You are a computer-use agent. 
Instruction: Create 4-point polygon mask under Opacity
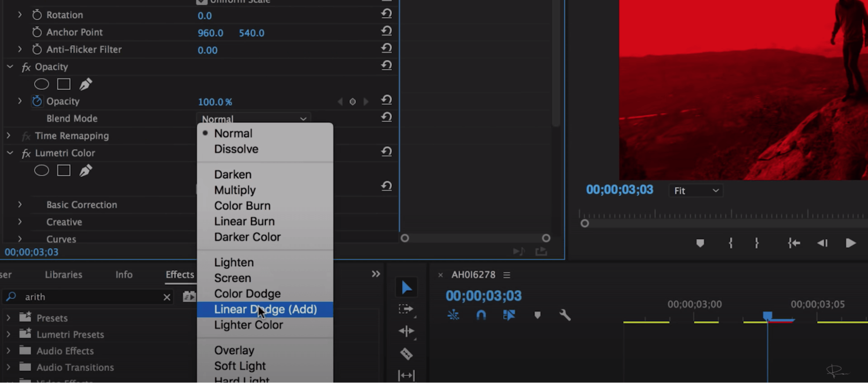pos(64,84)
